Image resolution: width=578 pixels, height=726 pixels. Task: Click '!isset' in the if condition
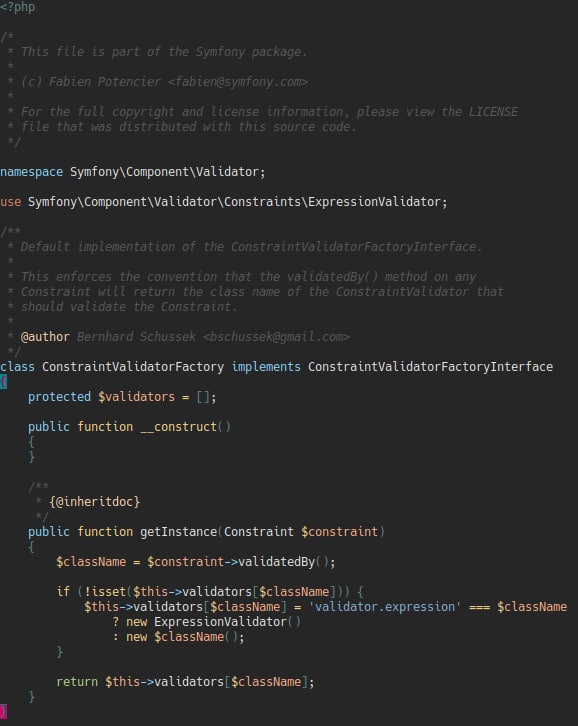(105, 592)
